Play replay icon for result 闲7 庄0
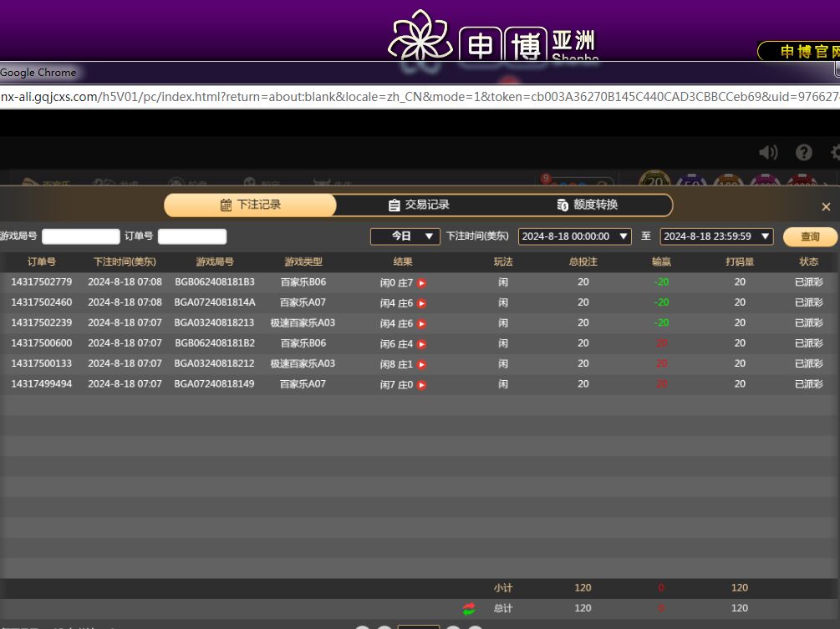840x629 pixels. pos(422,385)
